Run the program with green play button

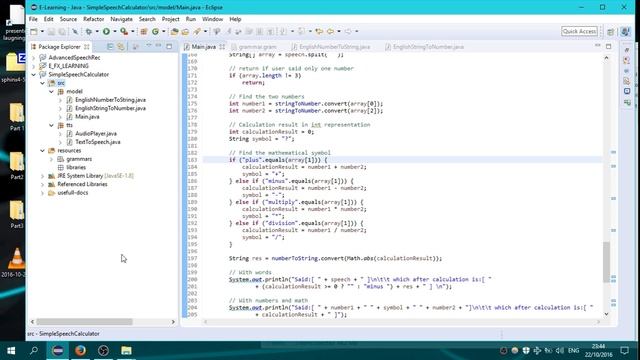click(106, 31)
